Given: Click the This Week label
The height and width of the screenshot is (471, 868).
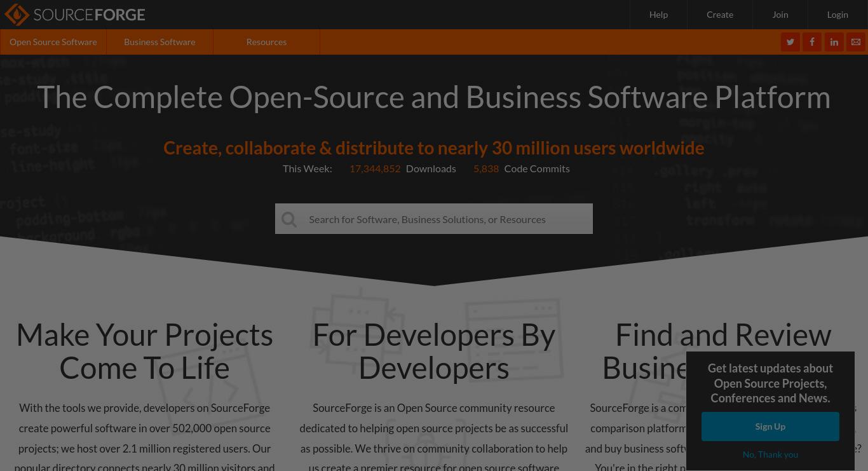Looking at the screenshot, I should [x=308, y=168].
